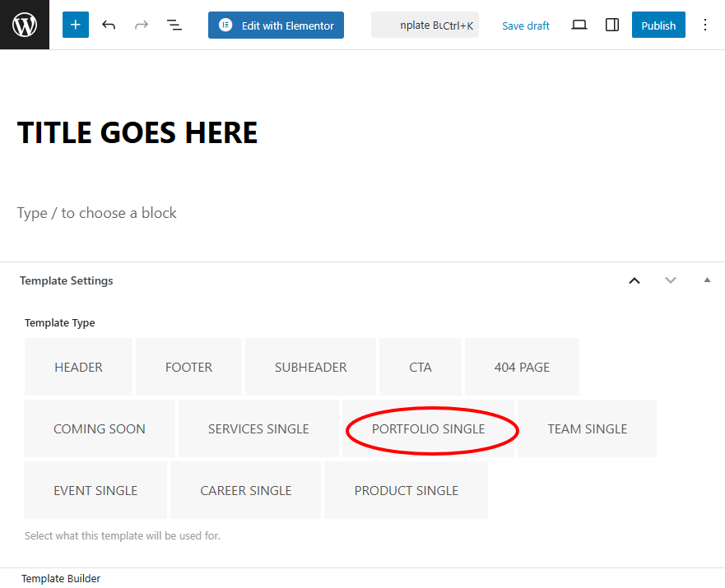Screen dimensions: 725x588
Task: Click the redo arrow icon
Action: coord(142,25)
